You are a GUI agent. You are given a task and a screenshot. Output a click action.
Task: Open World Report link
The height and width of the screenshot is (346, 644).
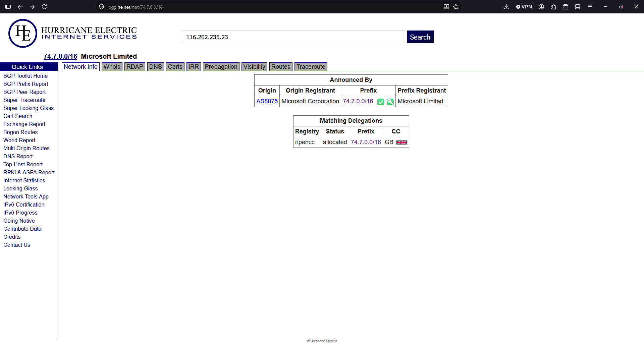pos(19,140)
